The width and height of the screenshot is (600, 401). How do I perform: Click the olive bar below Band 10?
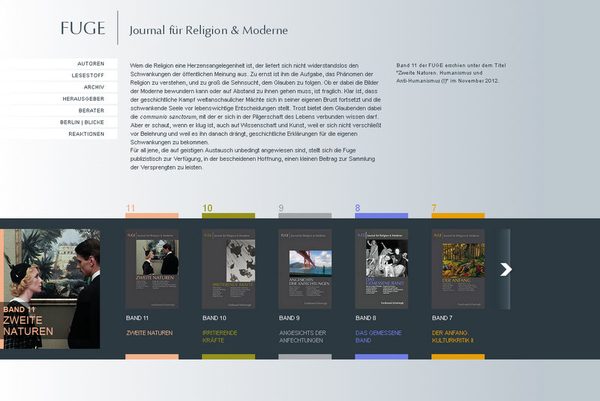[228, 357]
